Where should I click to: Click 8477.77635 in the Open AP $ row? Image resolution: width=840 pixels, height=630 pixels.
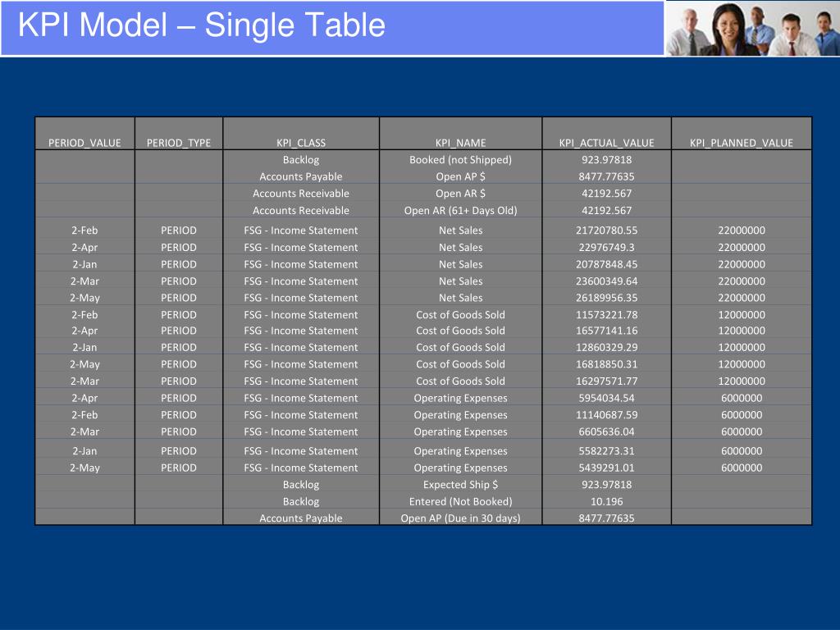point(606,176)
